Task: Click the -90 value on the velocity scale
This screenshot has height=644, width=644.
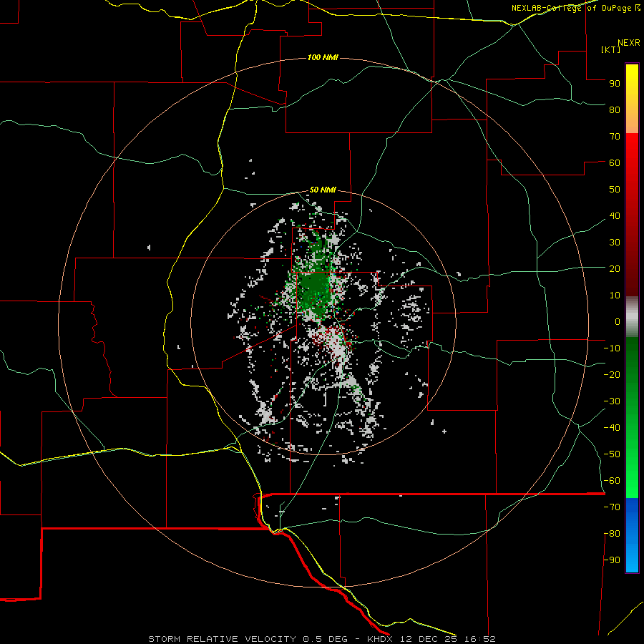Action: coord(612,560)
